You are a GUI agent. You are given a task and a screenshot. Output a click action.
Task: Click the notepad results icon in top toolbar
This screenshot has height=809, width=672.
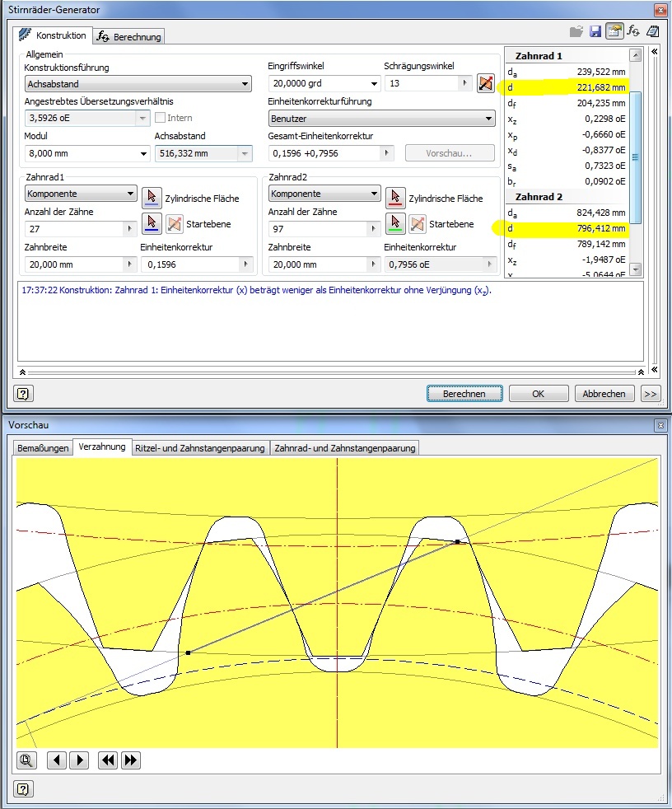click(652, 31)
